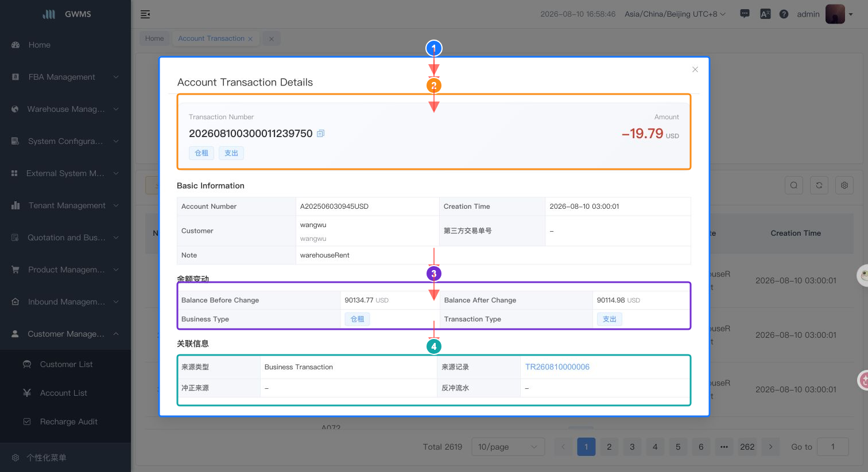The height and width of the screenshot is (472, 868).
Task: Select transaction number 202608100300011239750 text
Action: click(251, 134)
